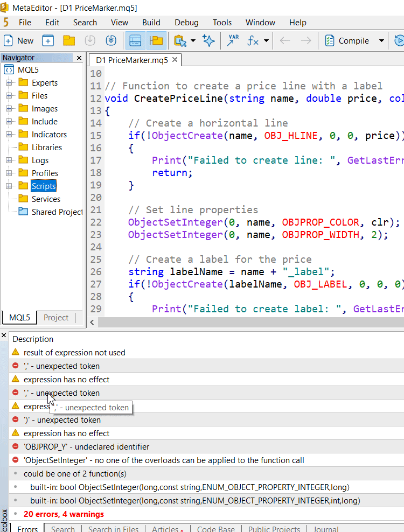Viewport: 404px width, 532px height.
Task: Open the Build menu
Action: 151,23
